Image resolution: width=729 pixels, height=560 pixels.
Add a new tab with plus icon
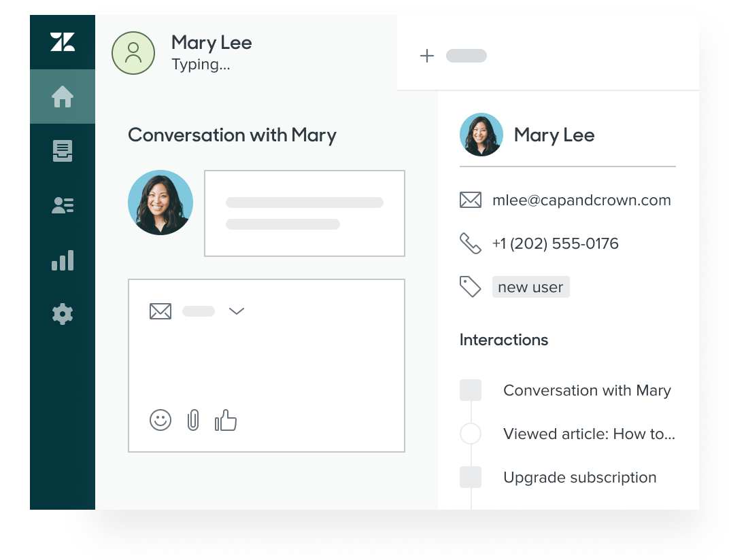[426, 56]
